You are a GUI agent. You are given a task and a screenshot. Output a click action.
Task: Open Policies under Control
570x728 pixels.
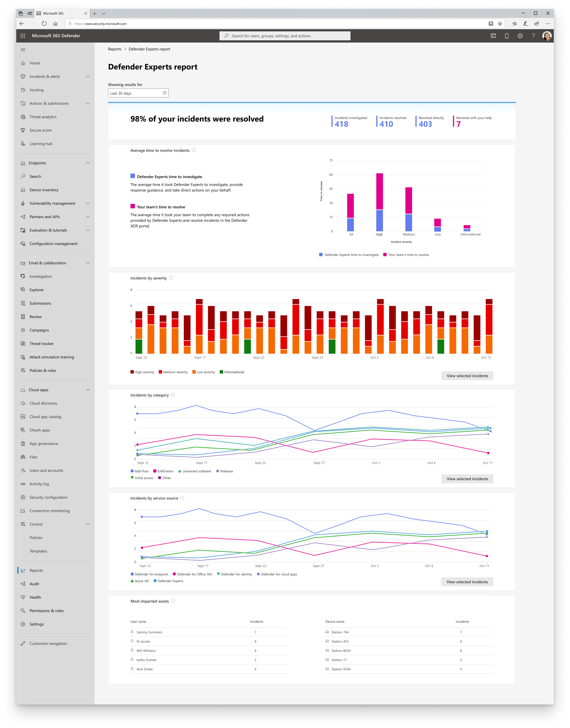pos(36,537)
